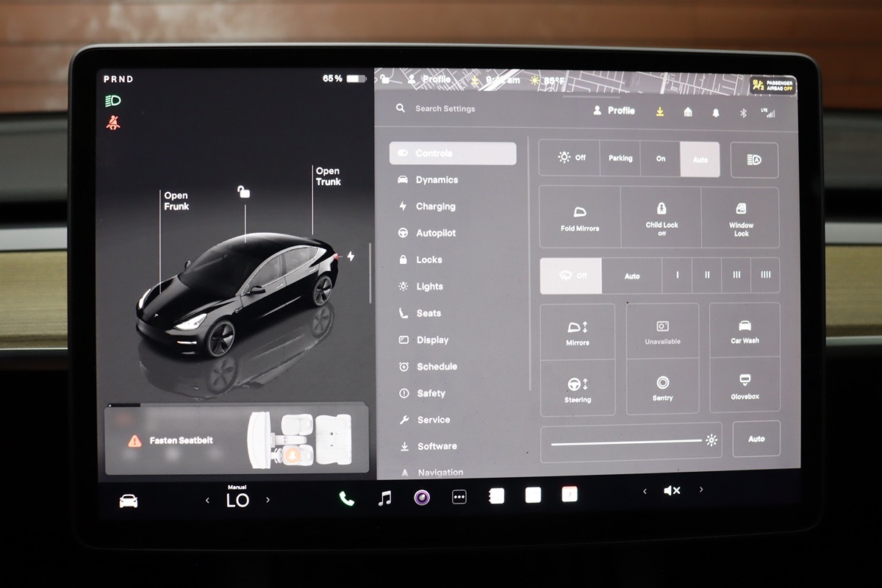Select wiper speed I

pyautogui.click(x=677, y=276)
